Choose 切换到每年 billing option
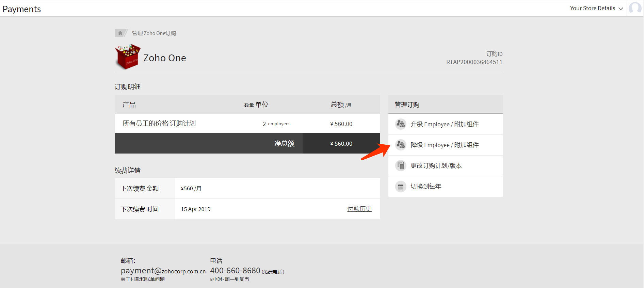This screenshot has height=288, width=644. pos(426,187)
